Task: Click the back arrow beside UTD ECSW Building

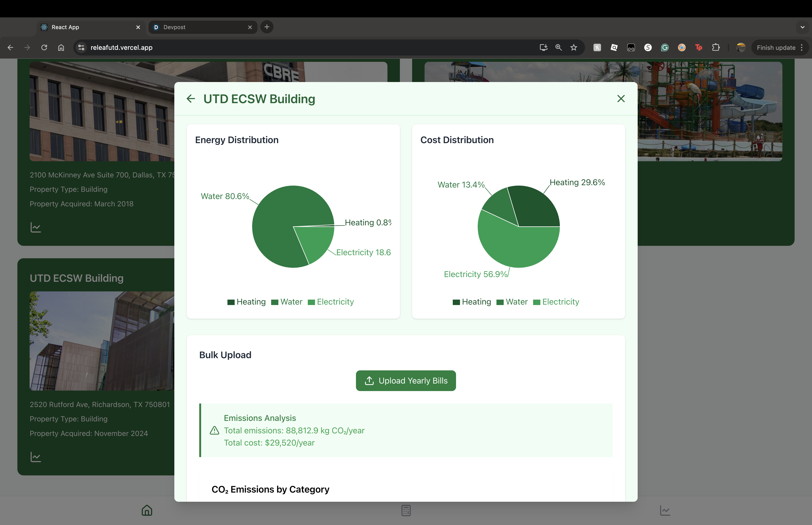Action: click(191, 99)
